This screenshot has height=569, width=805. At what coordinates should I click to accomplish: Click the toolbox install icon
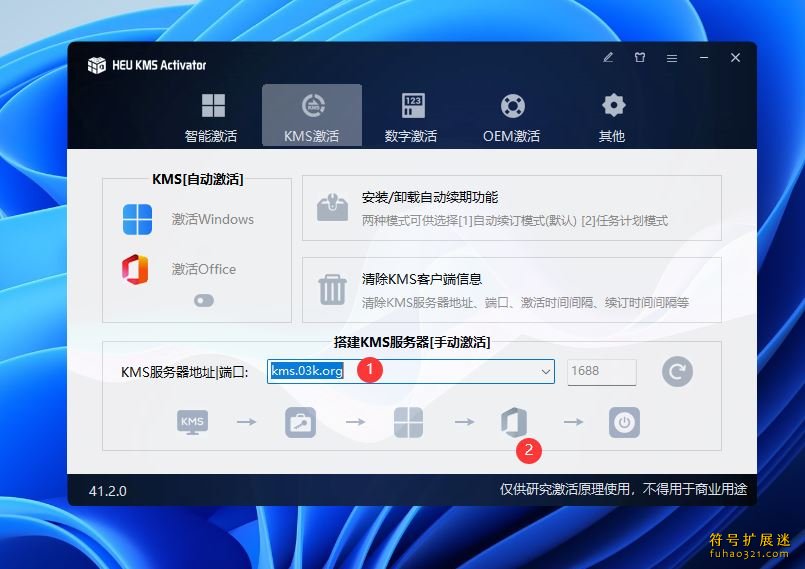tap(332, 207)
